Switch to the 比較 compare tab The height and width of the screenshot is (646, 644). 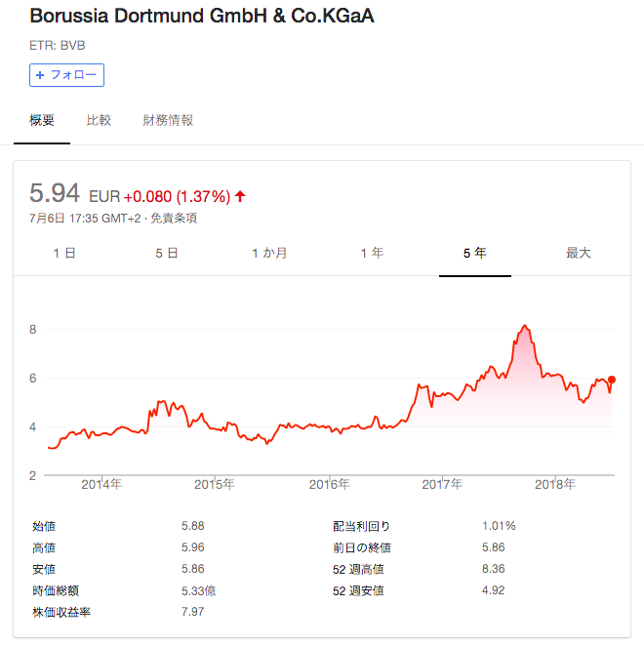coord(99,120)
